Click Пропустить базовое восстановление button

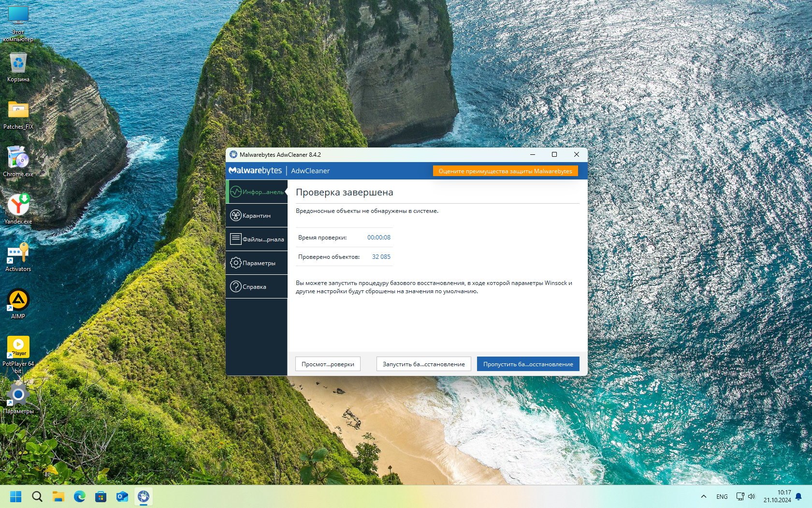[528, 364]
